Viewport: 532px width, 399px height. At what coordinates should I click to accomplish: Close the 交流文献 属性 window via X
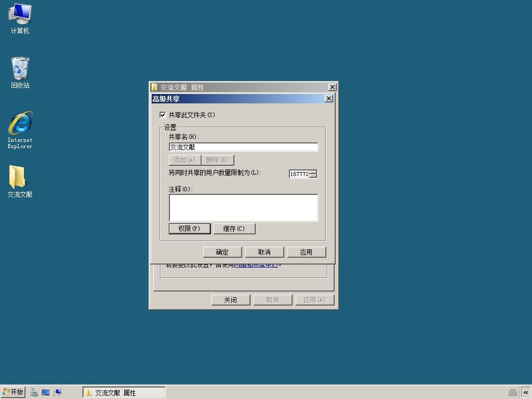click(x=332, y=87)
